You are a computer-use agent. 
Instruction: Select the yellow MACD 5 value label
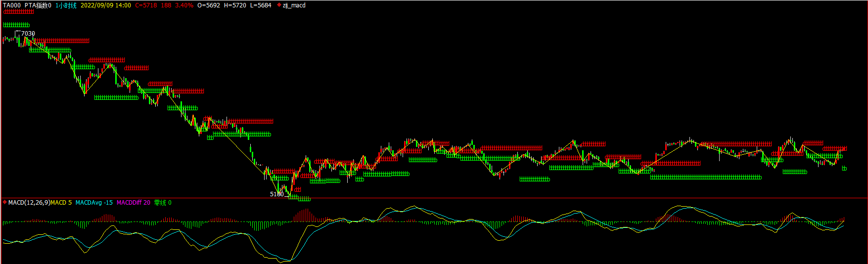(61, 203)
